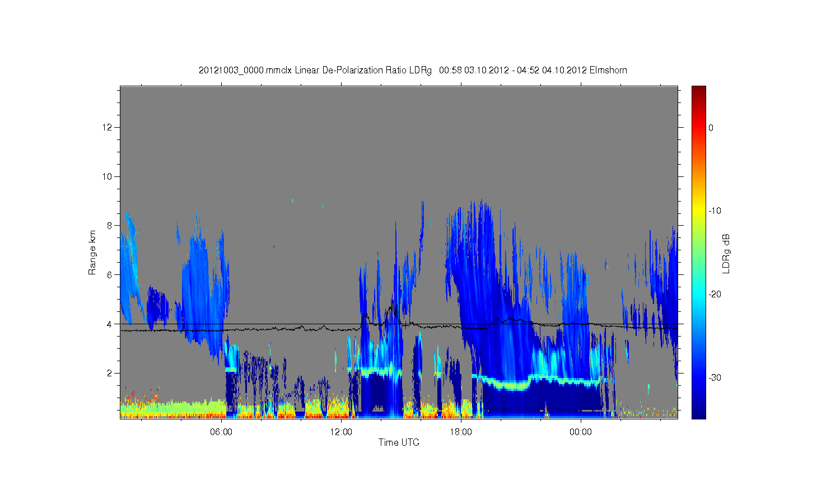Click the range tick label 2
840x504 pixels.
tap(110, 373)
